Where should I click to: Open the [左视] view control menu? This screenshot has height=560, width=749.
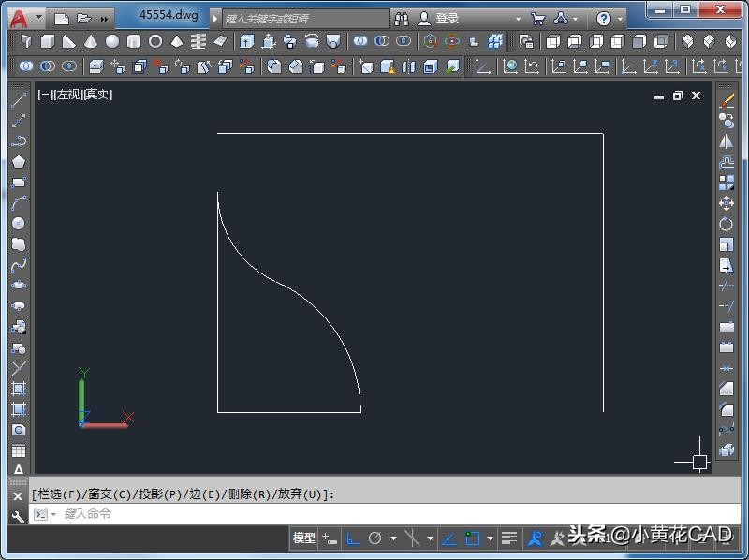point(66,95)
